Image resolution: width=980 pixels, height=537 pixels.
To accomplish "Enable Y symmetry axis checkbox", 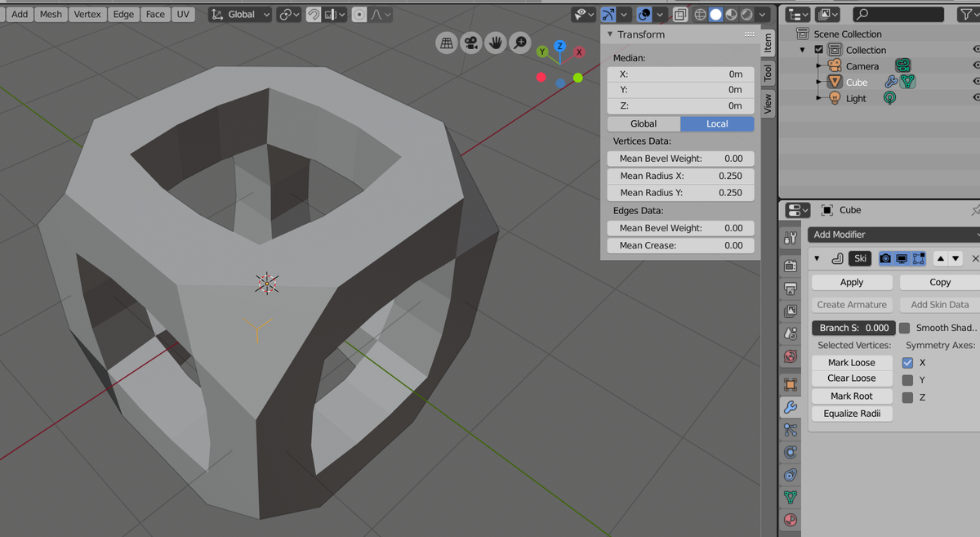I will coord(907,380).
